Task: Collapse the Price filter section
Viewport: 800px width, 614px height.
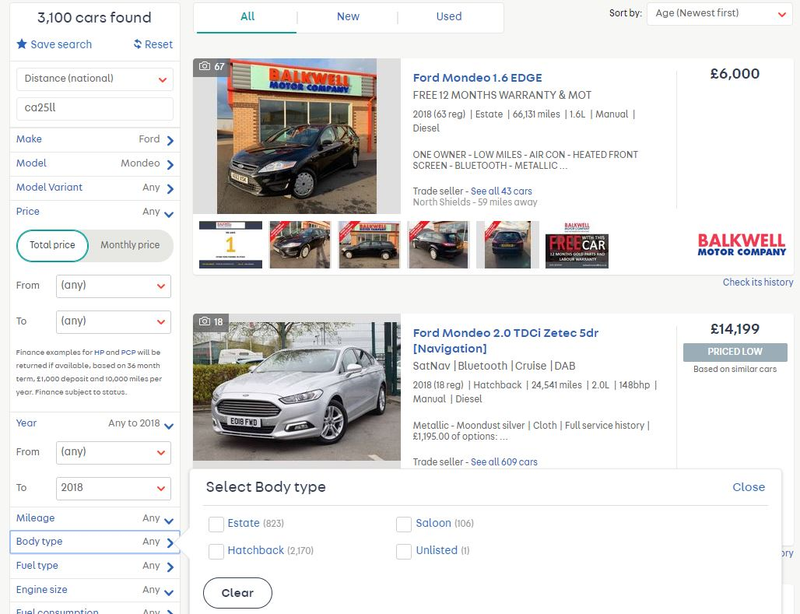Action: [x=95, y=211]
